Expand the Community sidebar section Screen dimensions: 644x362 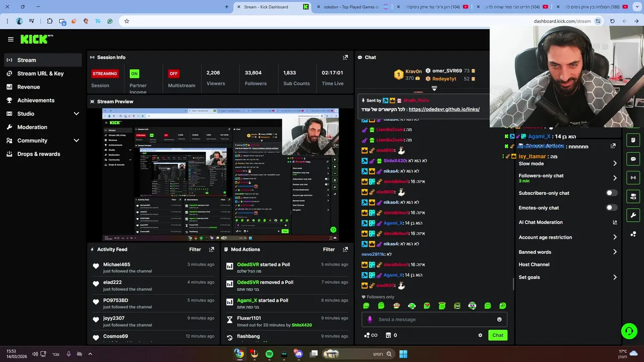click(x=76, y=141)
